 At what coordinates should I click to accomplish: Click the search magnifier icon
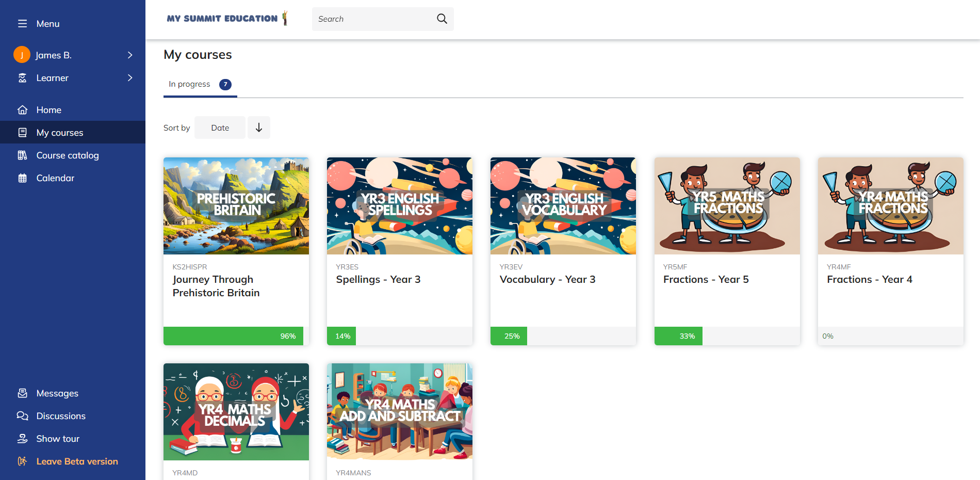[x=442, y=19]
